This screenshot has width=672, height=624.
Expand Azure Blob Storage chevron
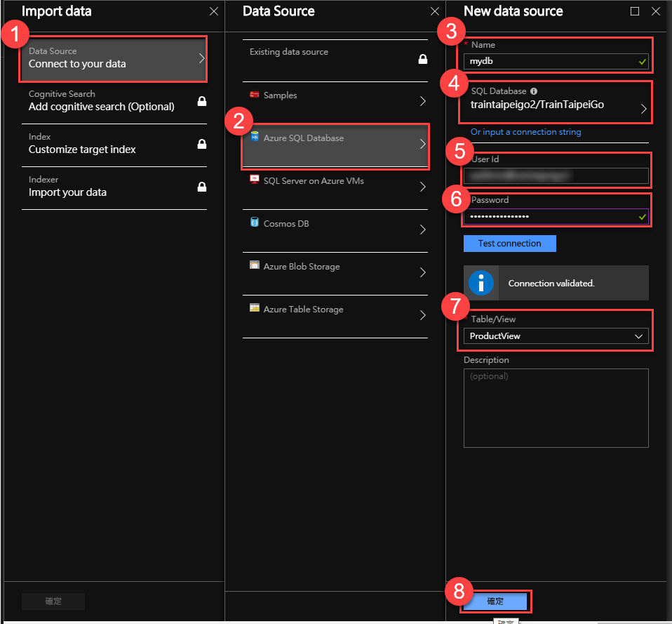click(x=422, y=273)
